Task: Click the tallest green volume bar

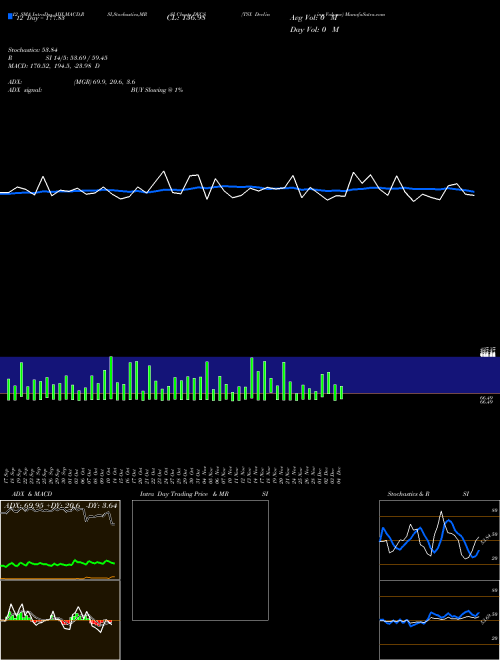Action: tap(111, 378)
